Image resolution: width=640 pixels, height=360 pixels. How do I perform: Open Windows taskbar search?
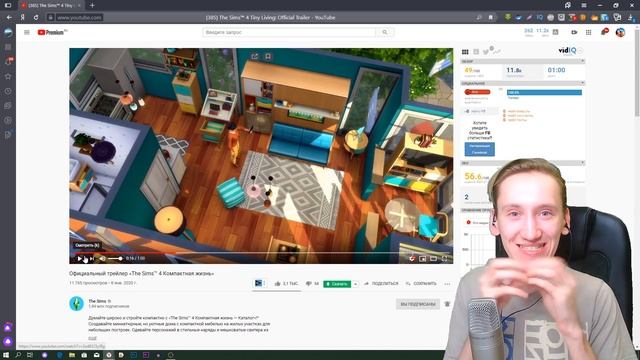coord(18,355)
